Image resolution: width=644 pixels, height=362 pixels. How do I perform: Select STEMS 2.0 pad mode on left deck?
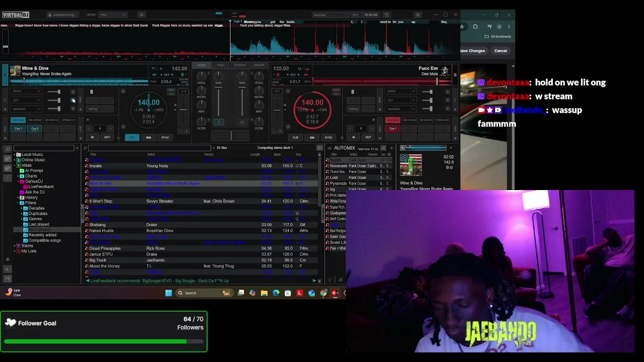click(68, 120)
